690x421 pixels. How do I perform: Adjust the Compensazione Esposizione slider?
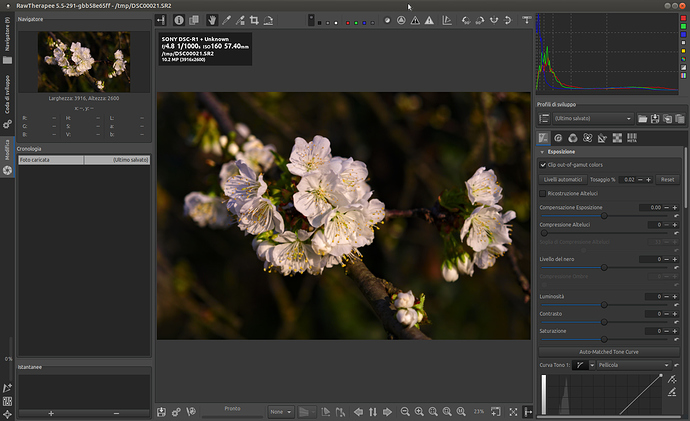point(603,215)
